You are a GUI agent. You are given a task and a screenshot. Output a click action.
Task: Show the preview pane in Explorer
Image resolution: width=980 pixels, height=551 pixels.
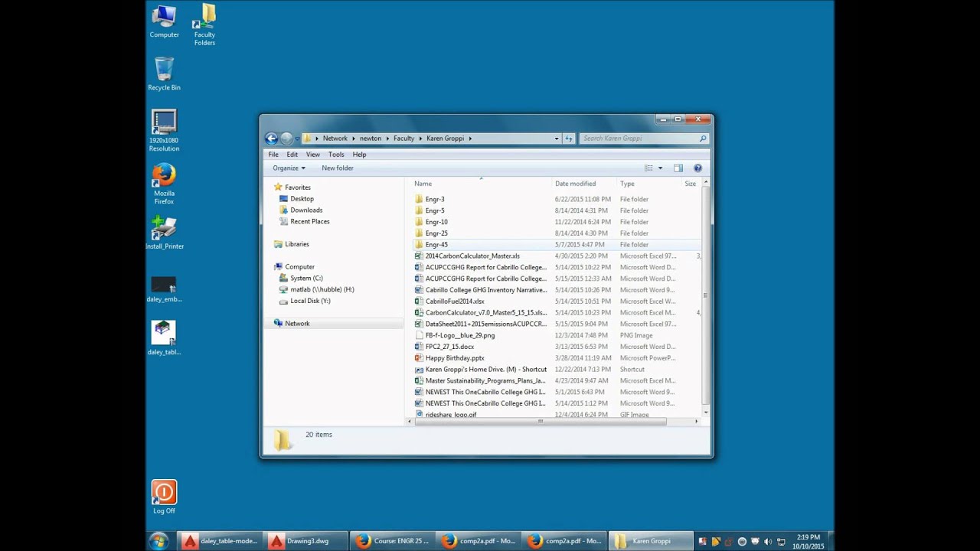(678, 168)
